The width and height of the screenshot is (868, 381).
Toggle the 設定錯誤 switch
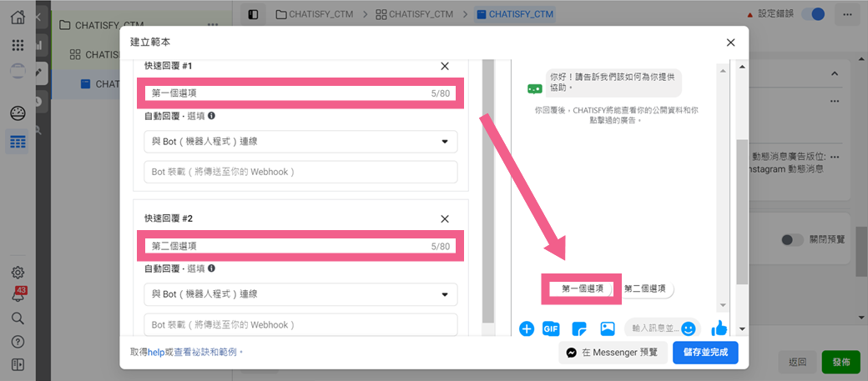pos(812,14)
